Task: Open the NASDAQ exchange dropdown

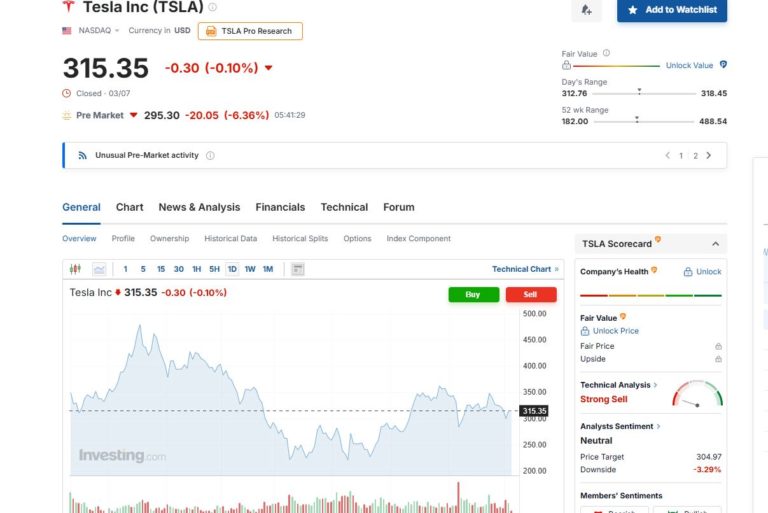Action: pyautogui.click(x=92, y=31)
